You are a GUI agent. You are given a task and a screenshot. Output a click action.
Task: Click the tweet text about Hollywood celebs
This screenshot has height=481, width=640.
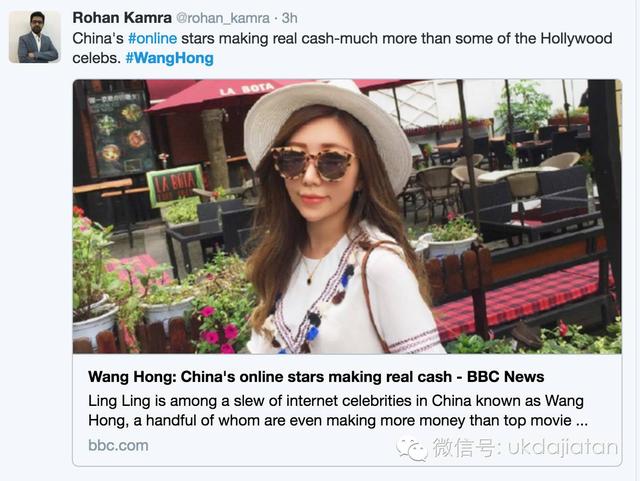pos(342,48)
